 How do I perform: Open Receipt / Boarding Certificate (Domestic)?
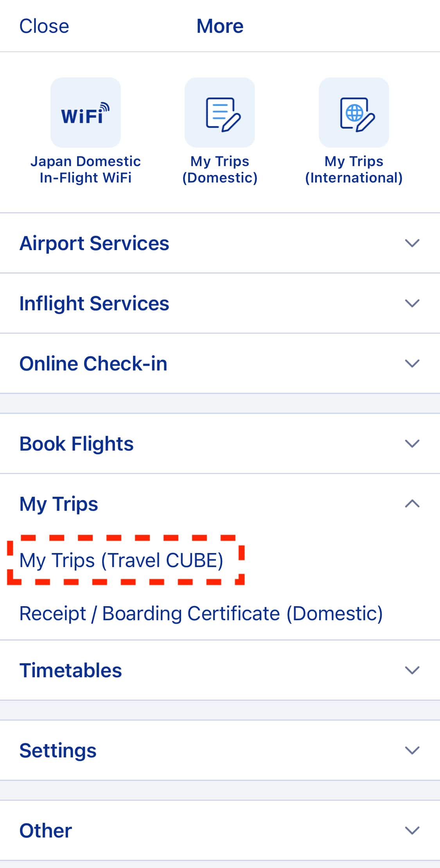pyautogui.click(x=201, y=614)
